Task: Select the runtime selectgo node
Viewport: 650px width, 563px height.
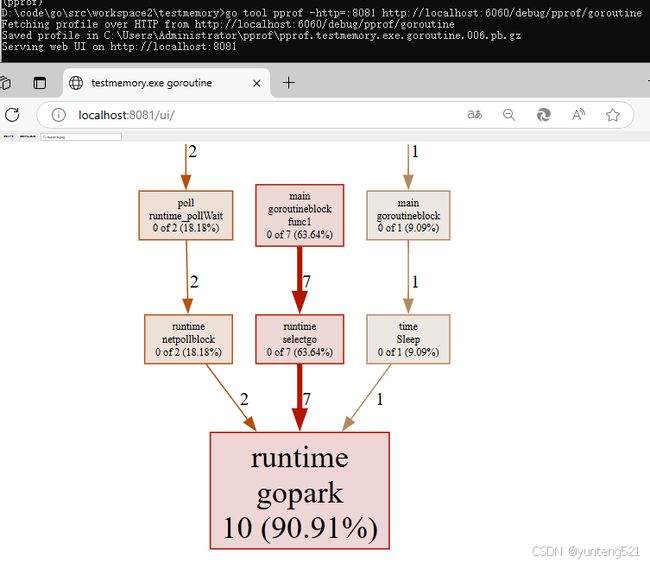Action: [x=300, y=339]
